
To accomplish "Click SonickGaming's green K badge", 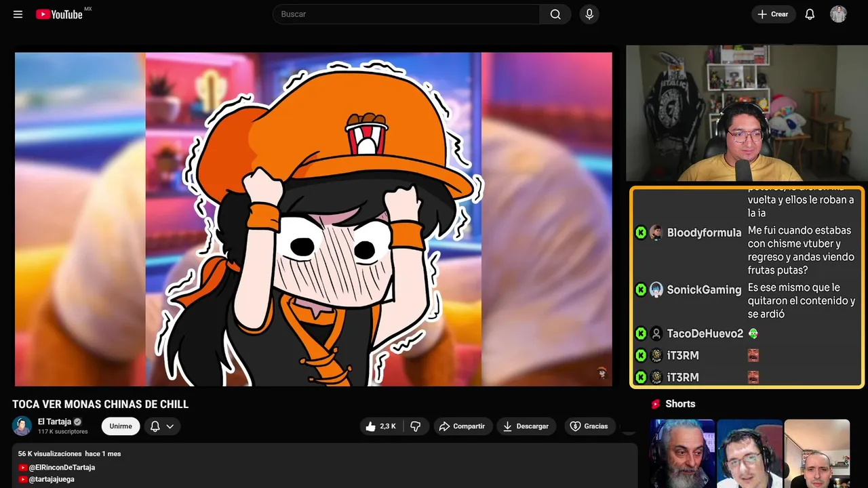I will (641, 289).
